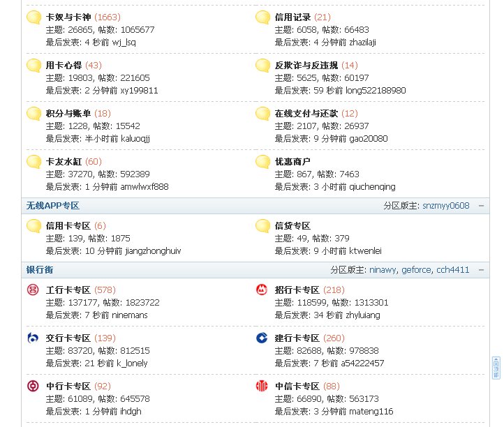The image size is (504, 427).
Task: Collapse the 银行街 section
Action: (x=481, y=269)
